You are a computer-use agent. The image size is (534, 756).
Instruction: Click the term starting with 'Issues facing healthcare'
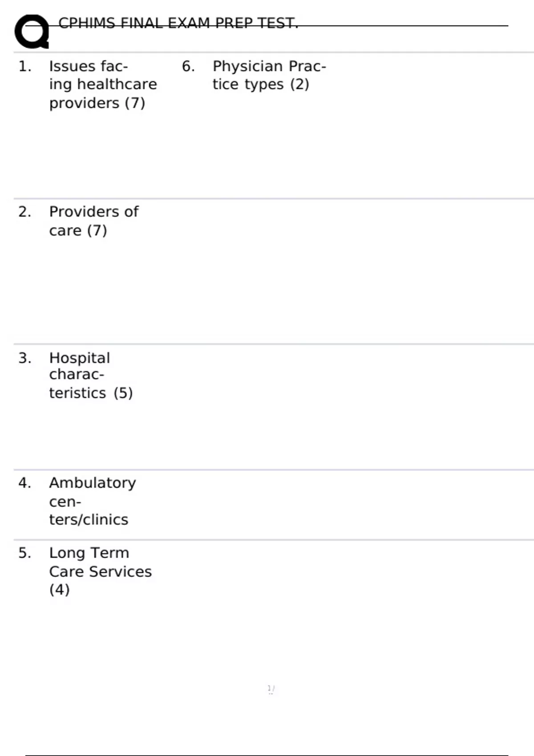pos(103,84)
